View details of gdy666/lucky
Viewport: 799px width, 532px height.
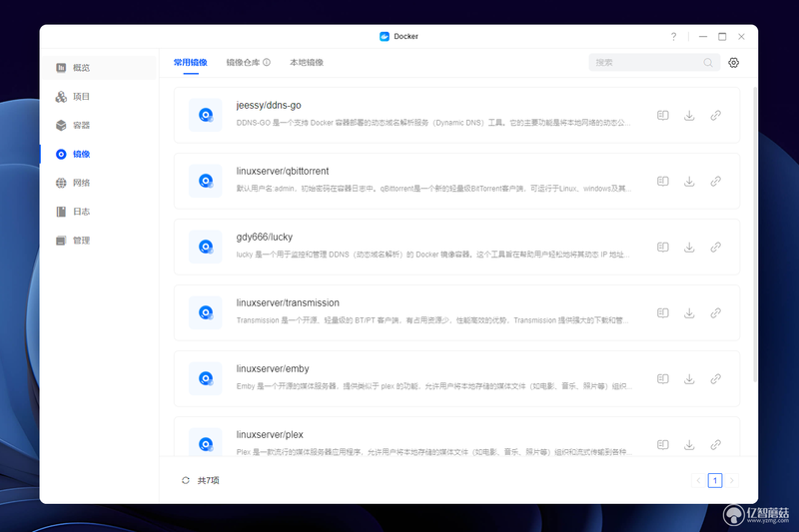click(662, 247)
